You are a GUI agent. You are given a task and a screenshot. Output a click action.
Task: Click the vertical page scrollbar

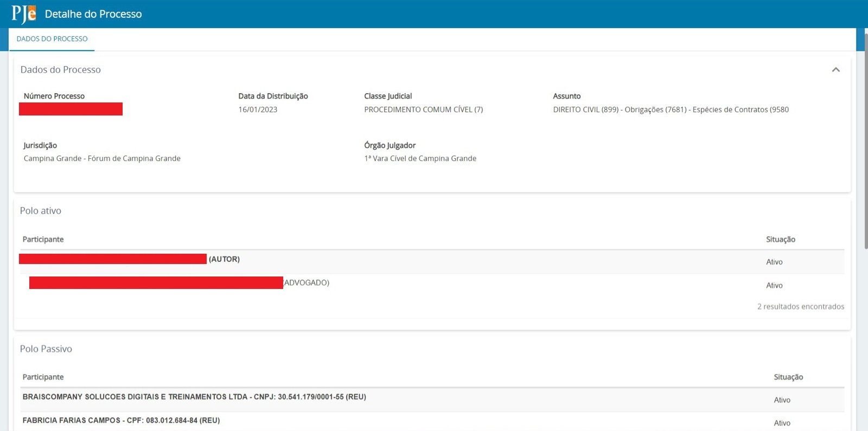click(866, 141)
